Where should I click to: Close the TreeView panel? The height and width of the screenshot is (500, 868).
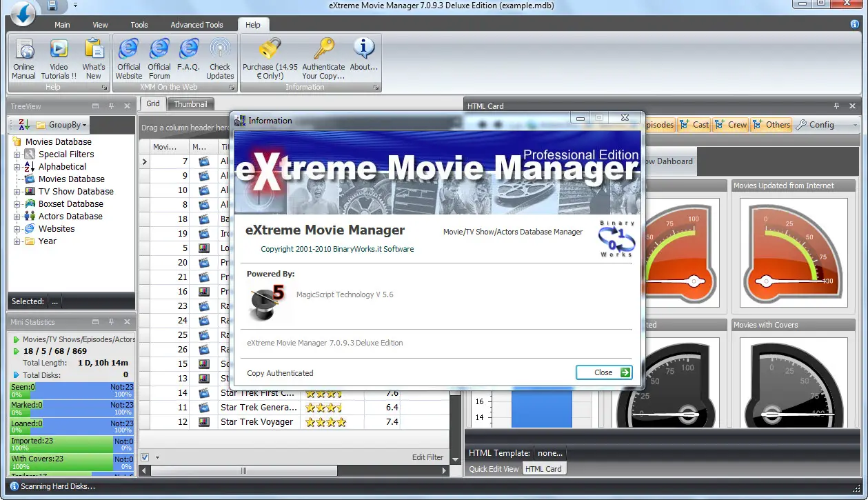coord(127,106)
